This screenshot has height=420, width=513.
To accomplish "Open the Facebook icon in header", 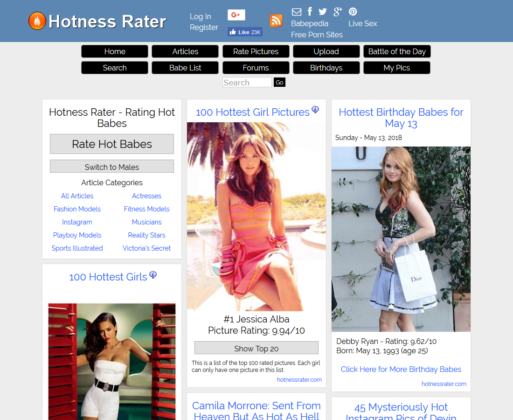I will [x=310, y=12].
